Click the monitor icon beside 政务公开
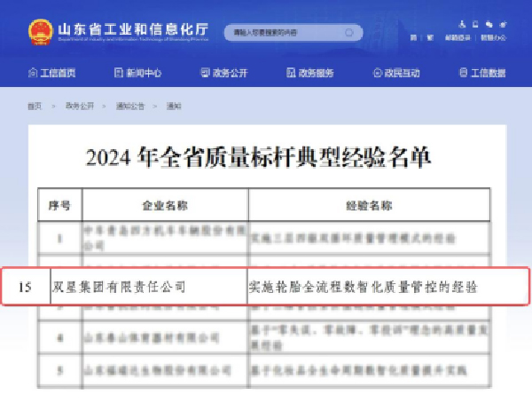The image size is (532, 411). [205, 73]
